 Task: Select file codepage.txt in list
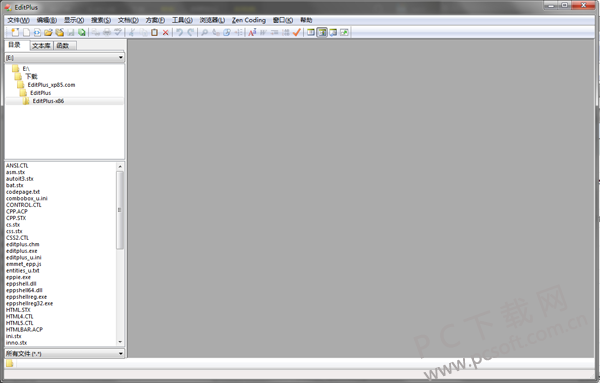tap(23, 192)
